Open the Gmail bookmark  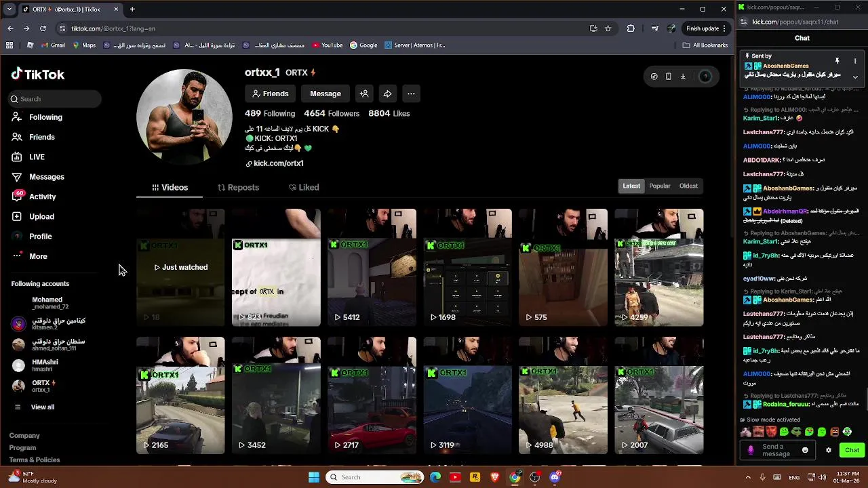click(x=53, y=45)
